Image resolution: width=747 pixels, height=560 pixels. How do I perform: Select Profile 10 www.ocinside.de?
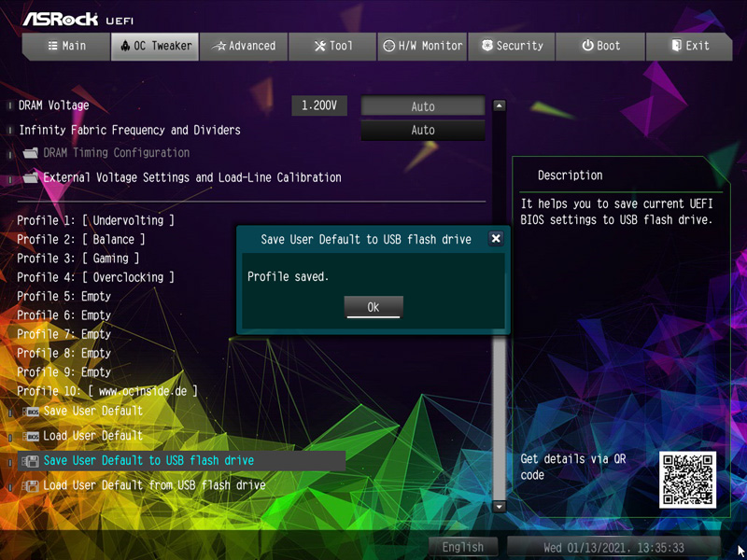coord(107,391)
